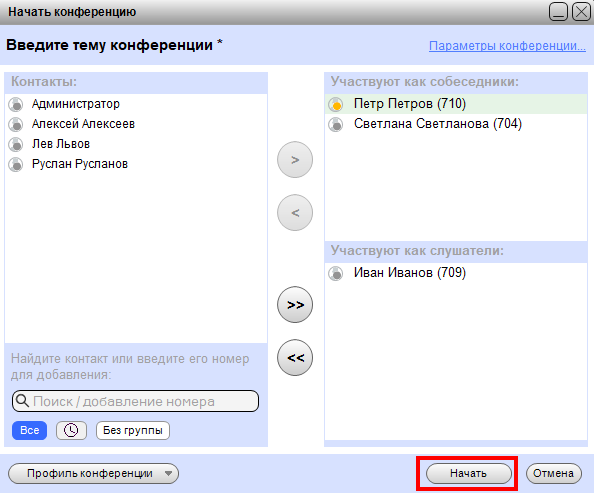The width and height of the screenshot is (594, 493).
Task: Toggle the Все contacts filter
Action: [x=30, y=430]
